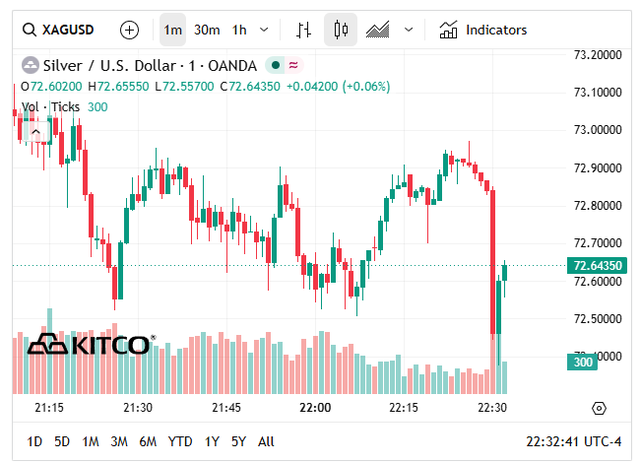This screenshot has width=640, height=463.
Task: Expand the timeframe intervals dropdown
Action: (x=264, y=30)
